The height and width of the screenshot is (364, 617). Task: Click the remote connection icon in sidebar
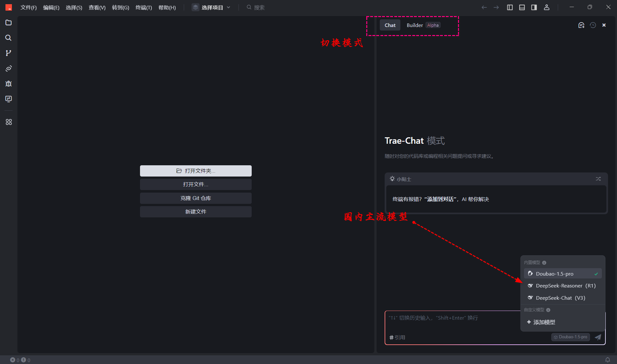[x=9, y=68]
